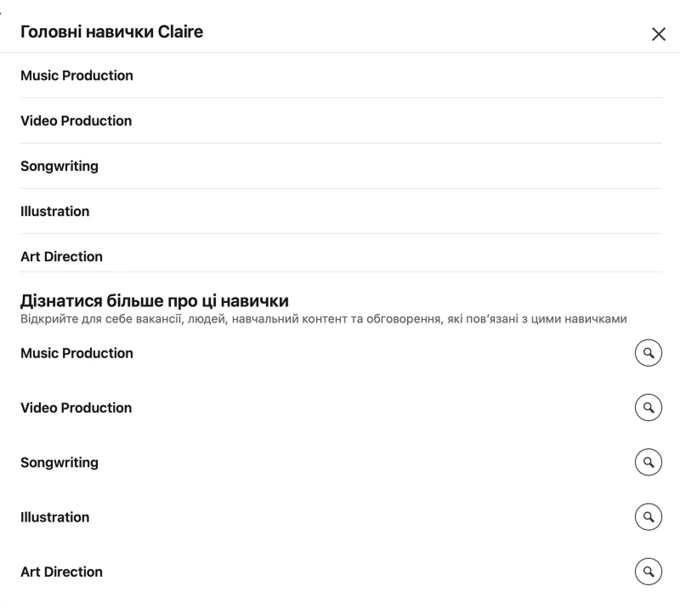Search the Art Direction skill via magnifier
This screenshot has width=680, height=615.
coord(649,572)
